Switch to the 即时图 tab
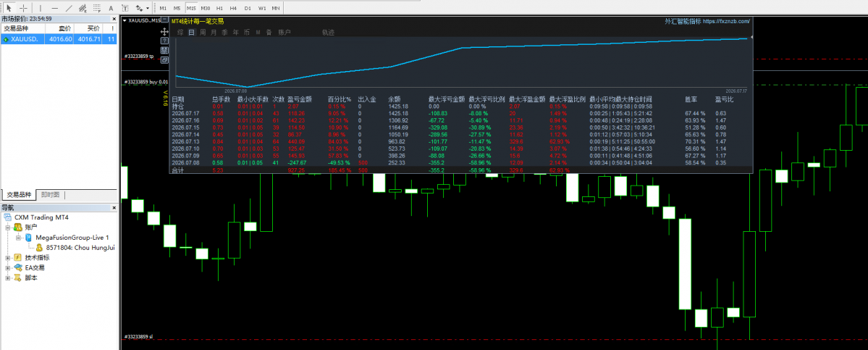The height and width of the screenshot is (350, 868). coord(51,194)
